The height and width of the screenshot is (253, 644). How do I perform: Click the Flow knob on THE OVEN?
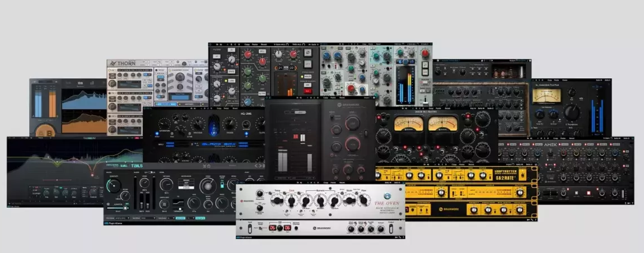point(364,200)
